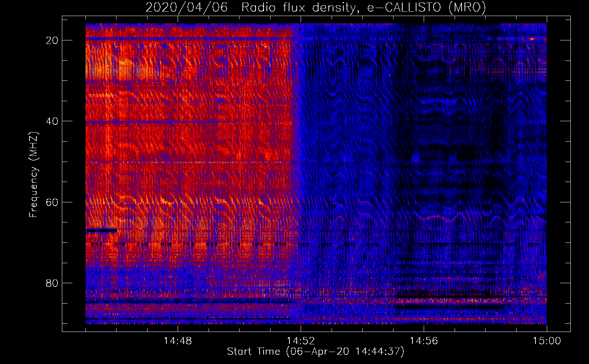Click the 40 MHz frequency tick label
Viewport: 589px width, 364px height.
52,121
